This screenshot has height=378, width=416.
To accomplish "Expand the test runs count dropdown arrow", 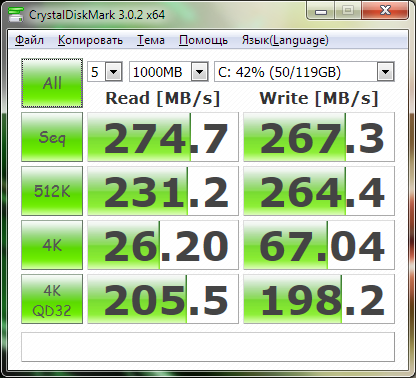I will tap(114, 72).
